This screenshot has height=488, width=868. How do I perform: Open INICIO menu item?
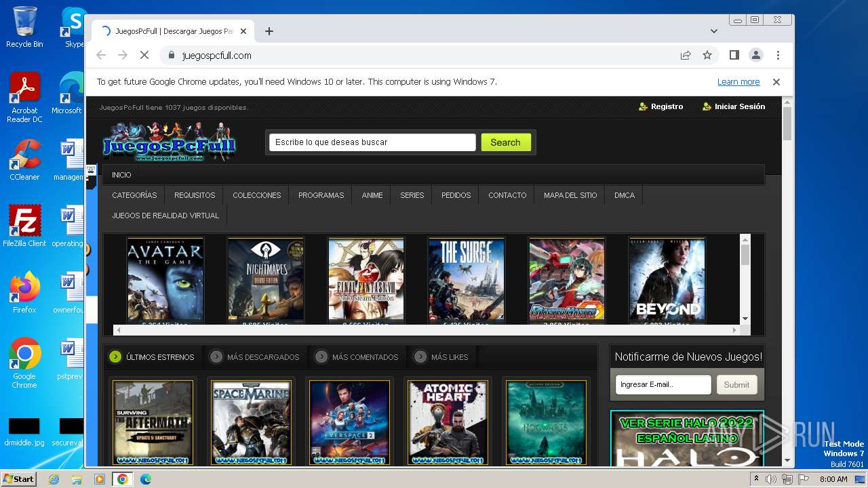pos(121,175)
